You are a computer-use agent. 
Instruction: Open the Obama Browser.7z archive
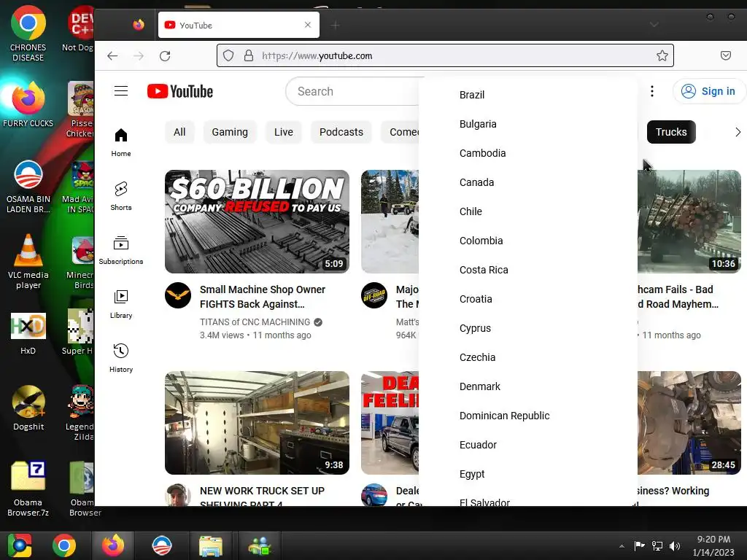point(28,489)
